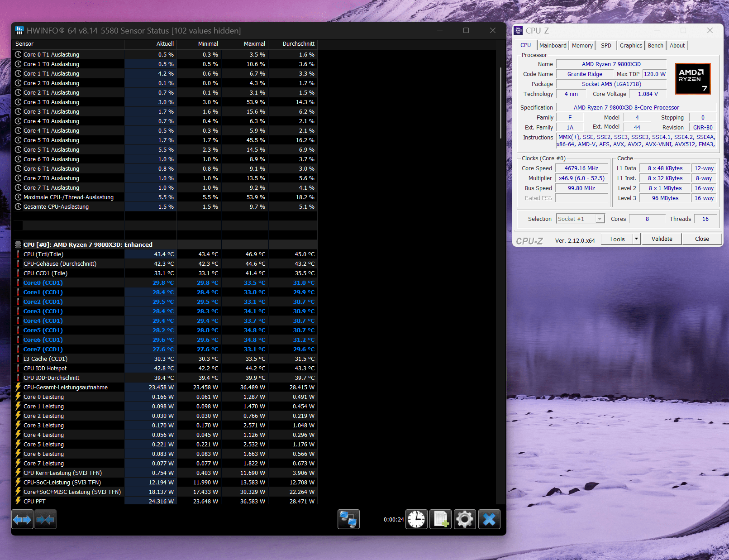Switch to the Mainboard tab in CPU-Z
This screenshot has height=560, width=729.
pyautogui.click(x=553, y=45)
